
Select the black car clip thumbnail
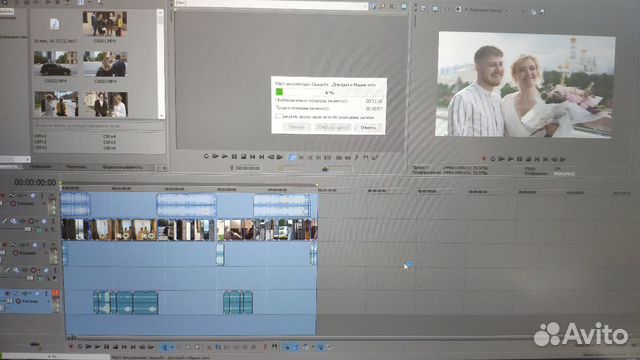56,64
